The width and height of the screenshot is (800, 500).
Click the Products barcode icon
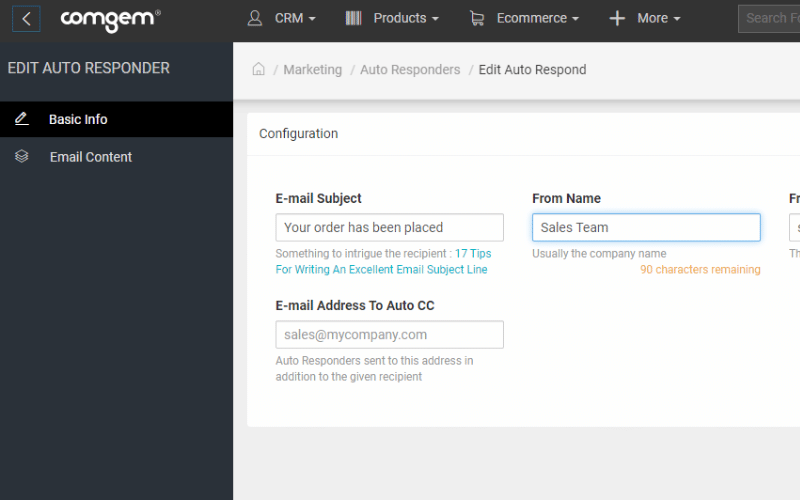354,18
